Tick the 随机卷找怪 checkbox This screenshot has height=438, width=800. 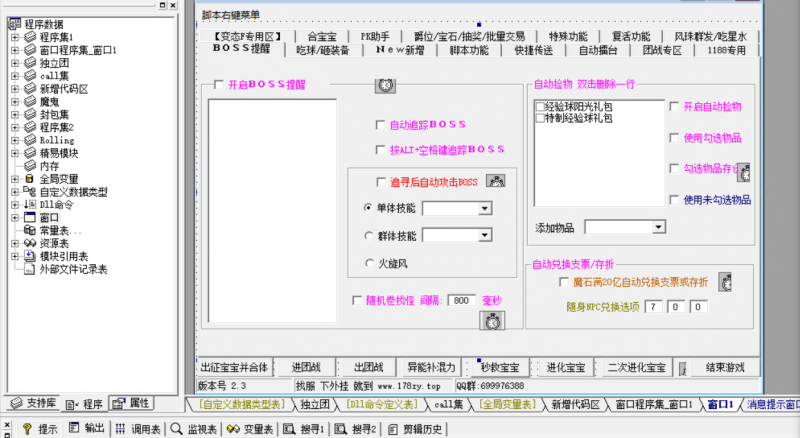pos(357,300)
